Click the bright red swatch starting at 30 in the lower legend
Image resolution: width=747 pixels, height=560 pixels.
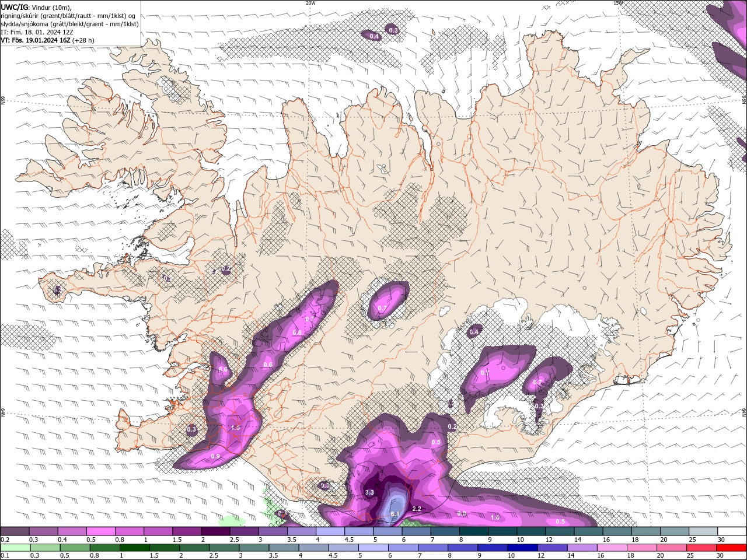(731, 548)
